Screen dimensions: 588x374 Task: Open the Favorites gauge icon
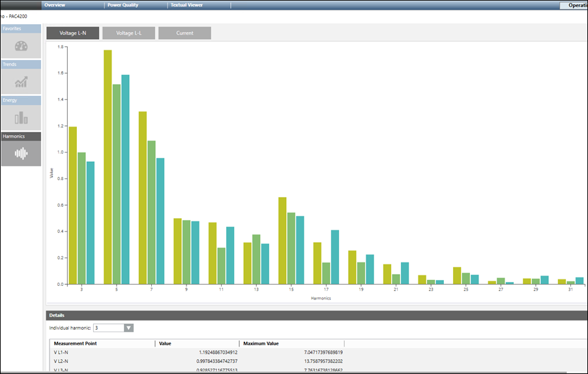(x=21, y=46)
